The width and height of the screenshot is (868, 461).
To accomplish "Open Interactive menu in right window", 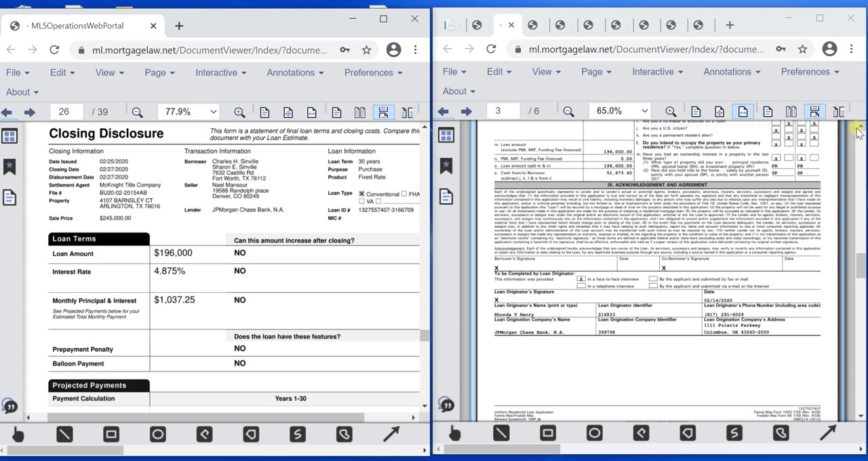I will (658, 71).
